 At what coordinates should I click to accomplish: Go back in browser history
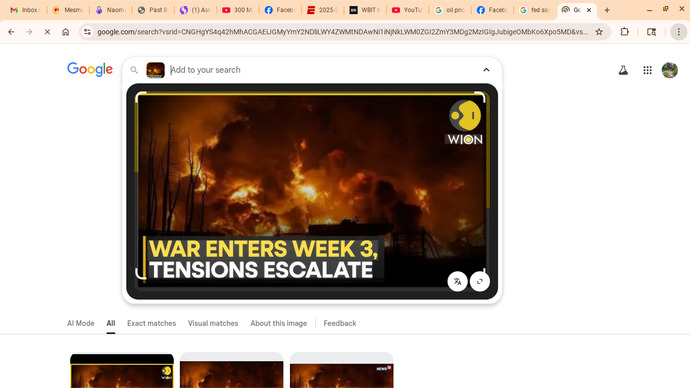pos(11,32)
